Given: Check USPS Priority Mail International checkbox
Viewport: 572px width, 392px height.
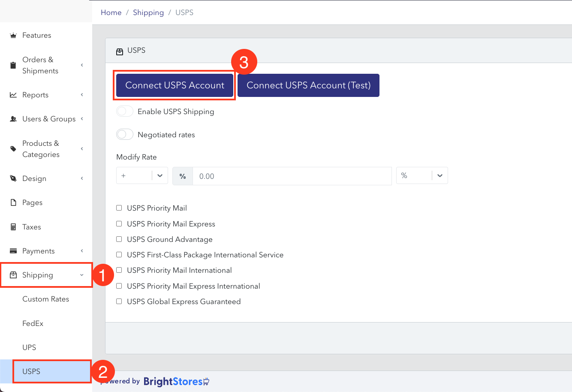Looking at the screenshot, I should (x=119, y=270).
